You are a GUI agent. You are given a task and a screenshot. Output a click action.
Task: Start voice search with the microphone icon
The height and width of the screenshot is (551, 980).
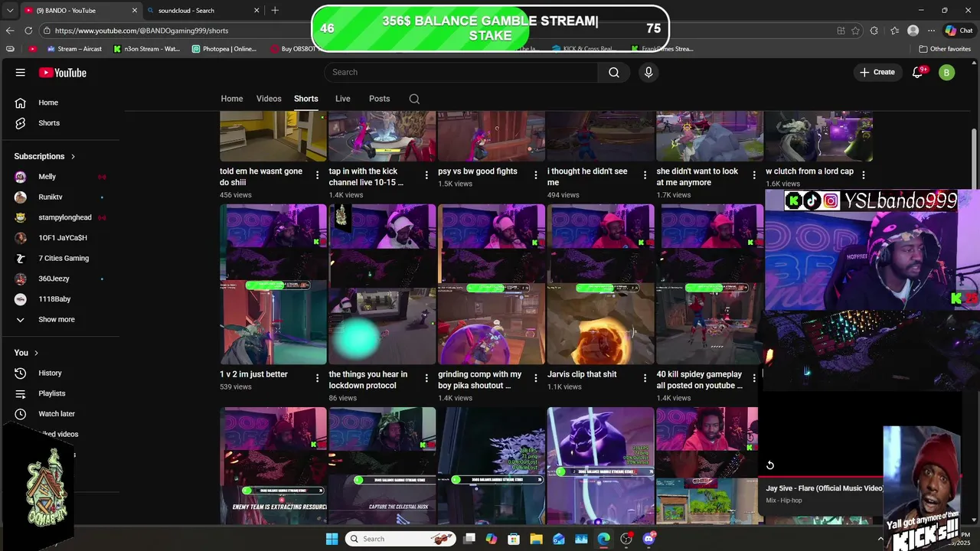click(648, 72)
